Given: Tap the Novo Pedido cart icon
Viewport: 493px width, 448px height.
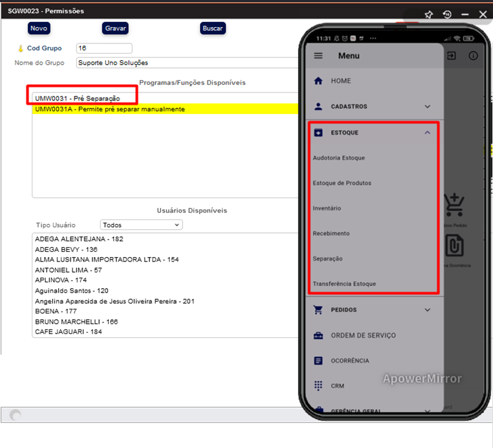Looking at the screenshot, I should 455,206.
